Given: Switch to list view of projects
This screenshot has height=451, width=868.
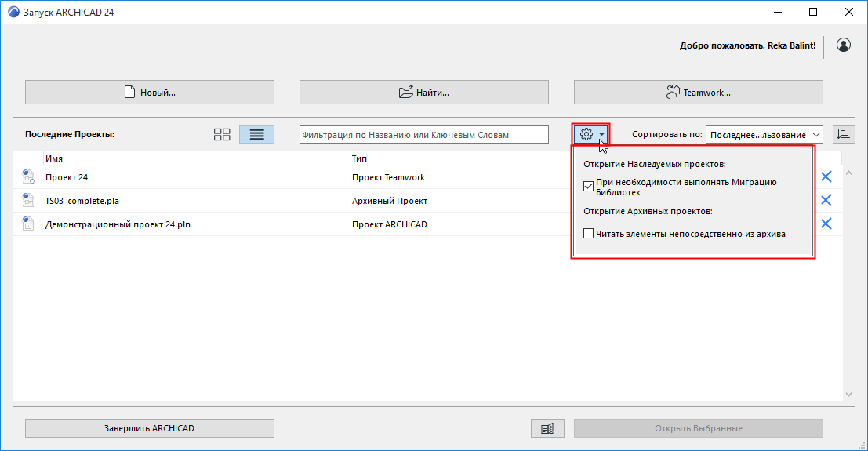Looking at the screenshot, I should pos(256,135).
